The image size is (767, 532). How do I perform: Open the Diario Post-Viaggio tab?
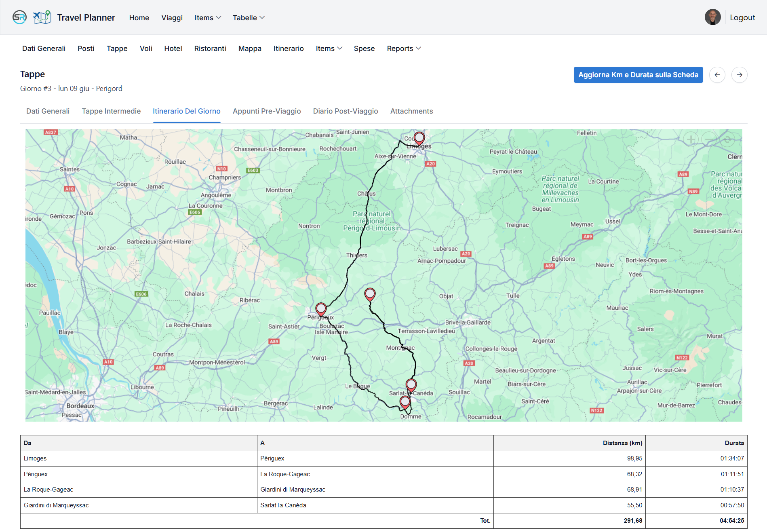(x=346, y=111)
